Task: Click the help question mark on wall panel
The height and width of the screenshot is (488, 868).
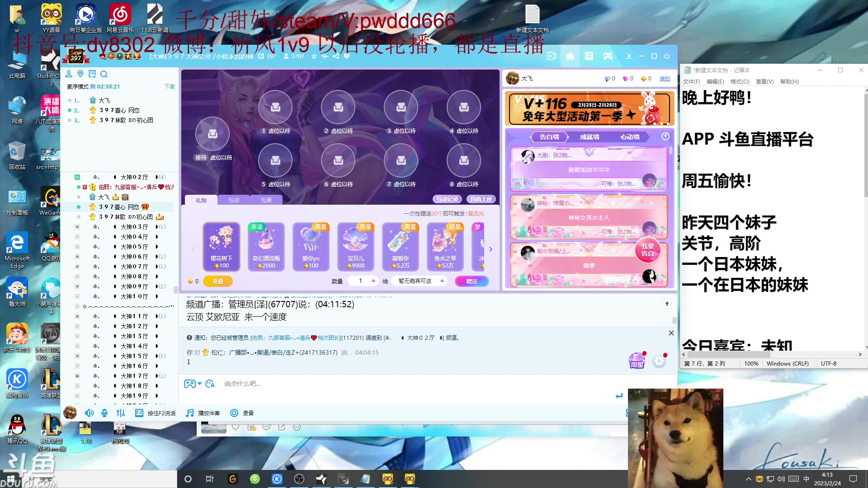Action: [665, 136]
